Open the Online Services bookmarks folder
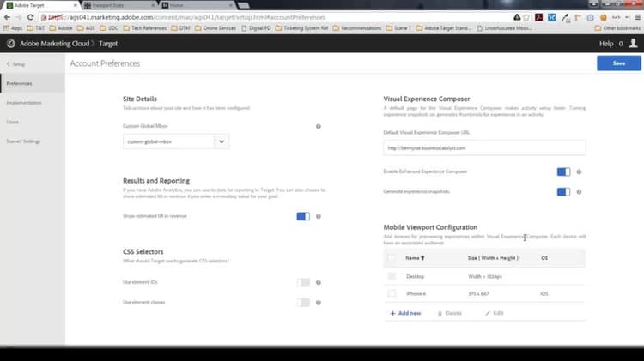Viewport: 644px width, 361px height. tap(216, 28)
